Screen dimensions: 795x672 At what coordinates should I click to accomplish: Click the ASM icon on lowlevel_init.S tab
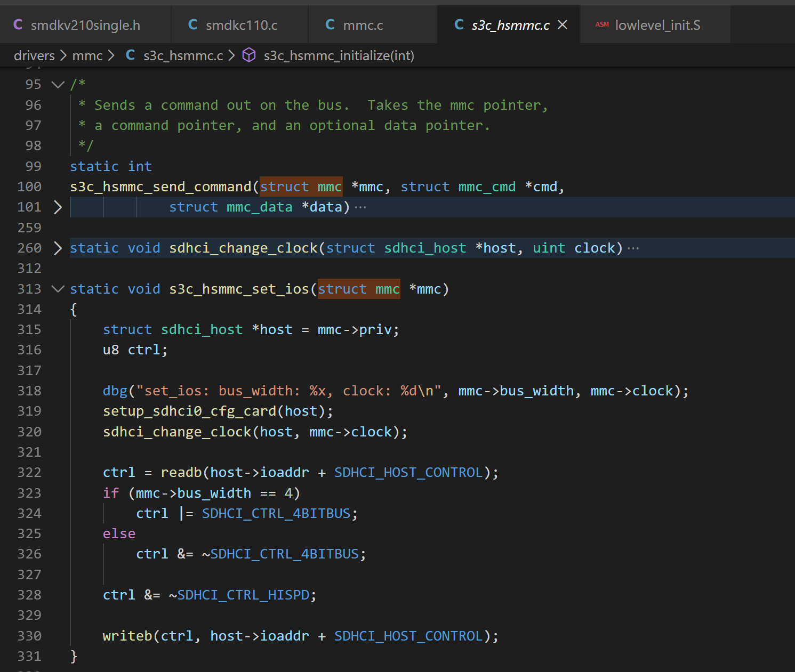(x=602, y=25)
